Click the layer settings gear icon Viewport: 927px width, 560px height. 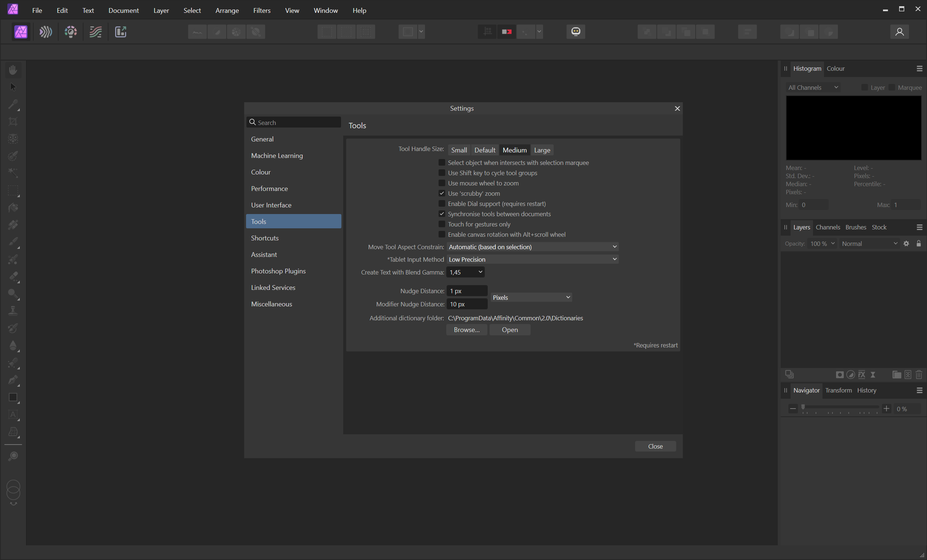(x=906, y=244)
